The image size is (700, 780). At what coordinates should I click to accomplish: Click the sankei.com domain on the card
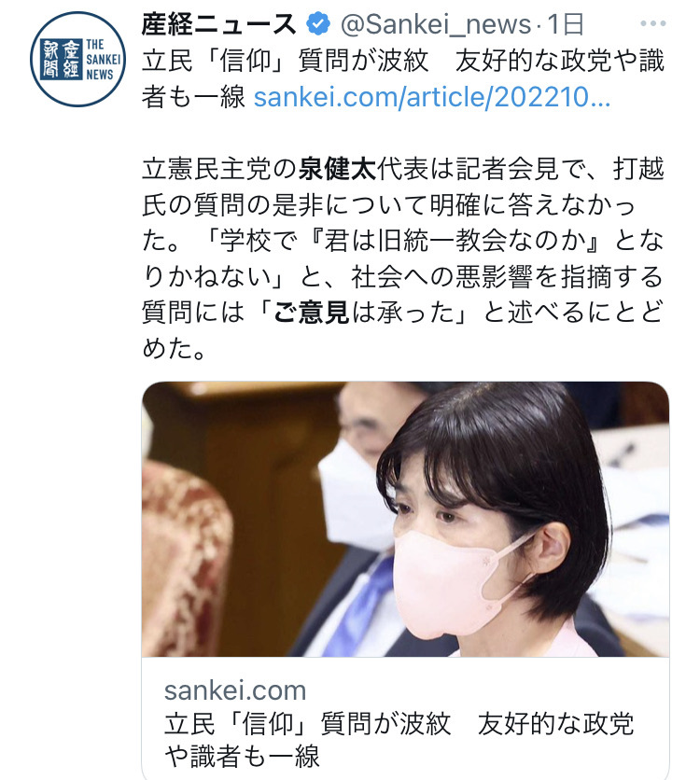click(x=235, y=689)
